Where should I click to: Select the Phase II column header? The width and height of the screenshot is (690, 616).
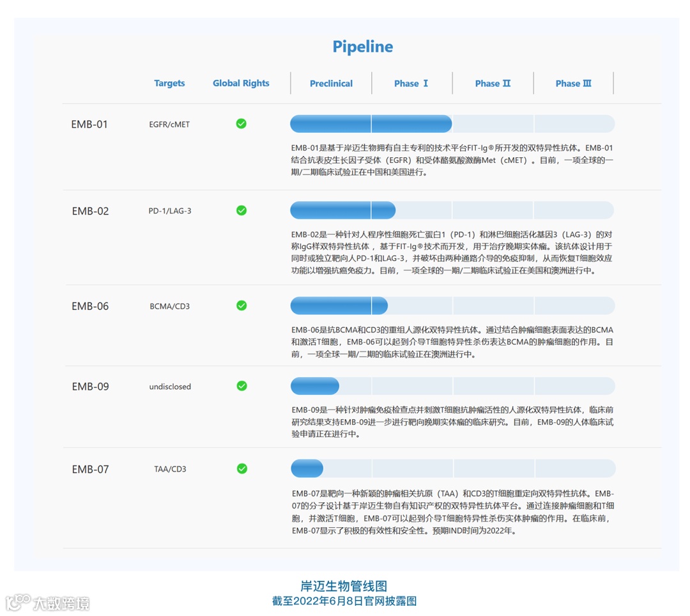[x=493, y=84]
